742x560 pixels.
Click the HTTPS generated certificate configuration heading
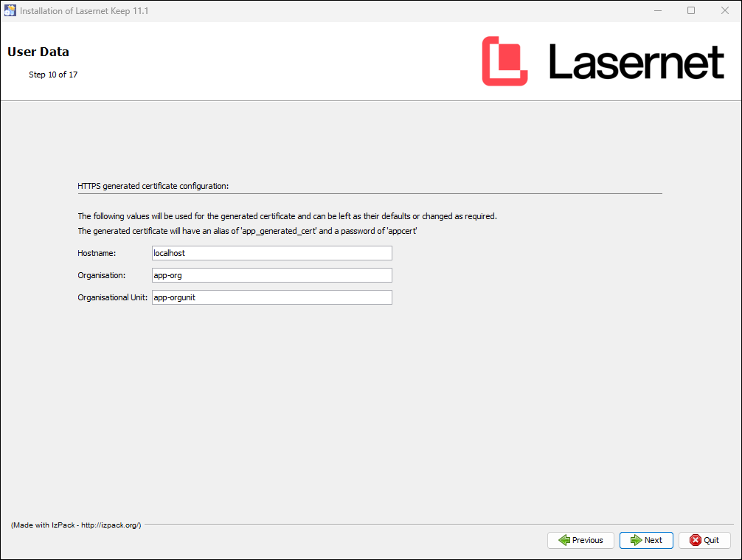click(153, 186)
